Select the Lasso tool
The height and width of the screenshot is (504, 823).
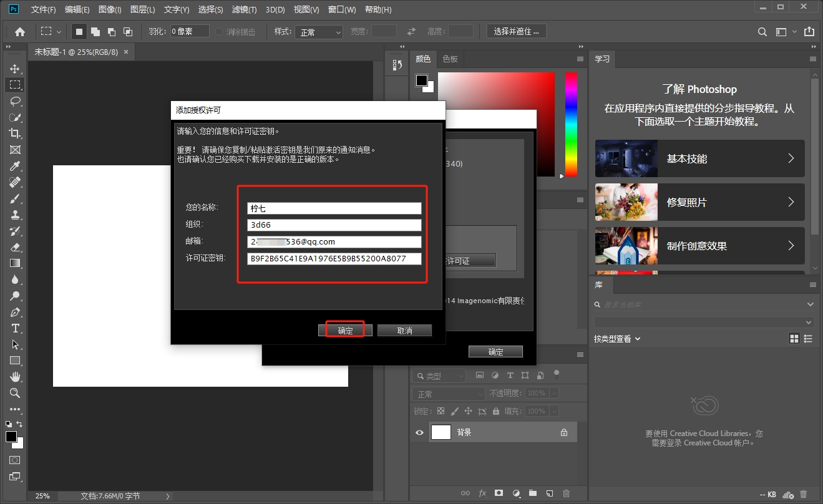(x=15, y=101)
